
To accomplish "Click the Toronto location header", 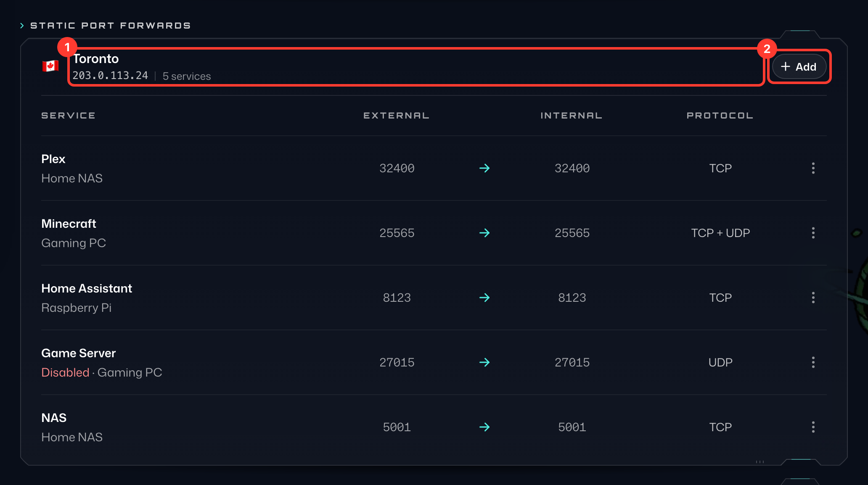I will (x=416, y=67).
